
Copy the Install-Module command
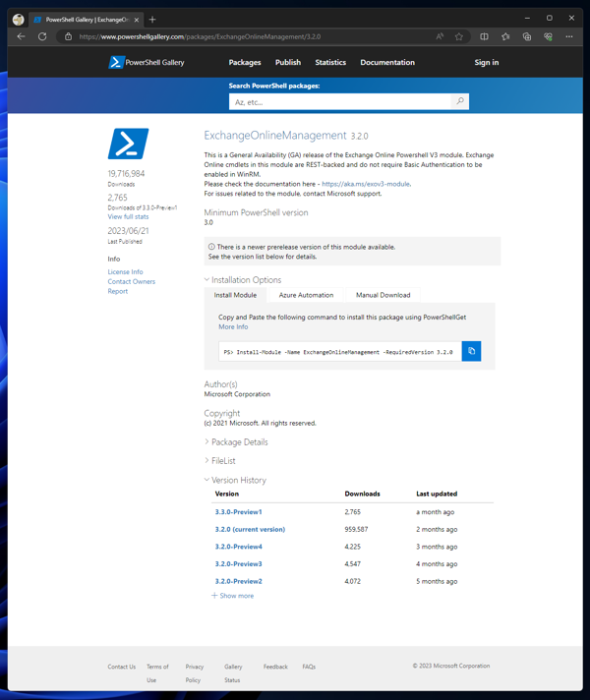(x=471, y=351)
